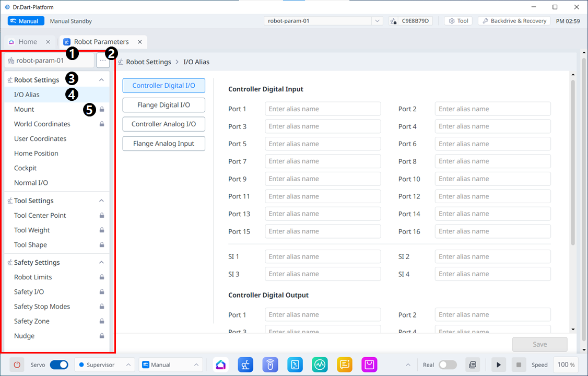The height and width of the screenshot is (376, 588).
Task: Select Flange Digital I/O tab
Action: pos(163,105)
